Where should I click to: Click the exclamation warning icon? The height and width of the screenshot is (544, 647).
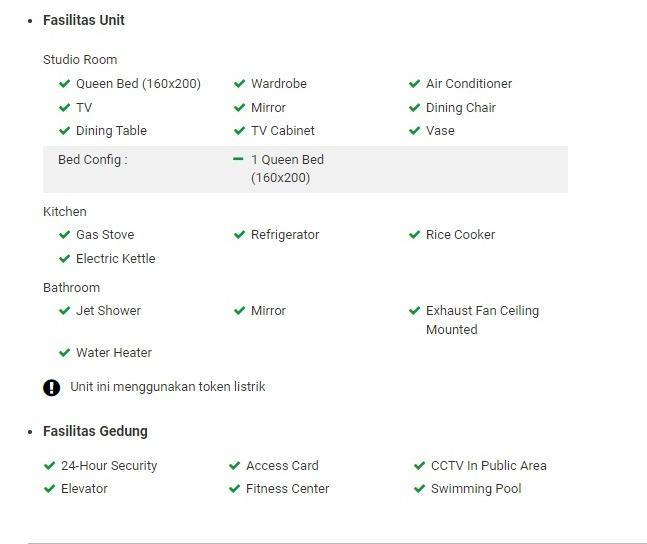click(x=52, y=388)
